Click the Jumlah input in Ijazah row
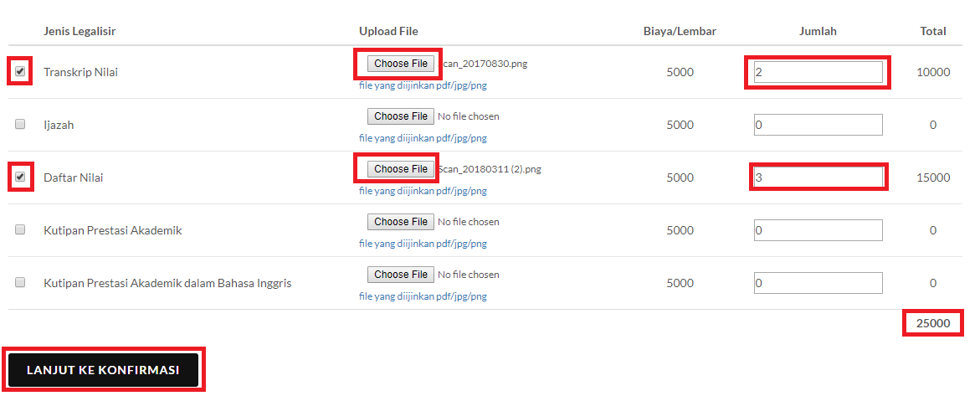This screenshot has width=980, height=396. click(x=818, y=125)
